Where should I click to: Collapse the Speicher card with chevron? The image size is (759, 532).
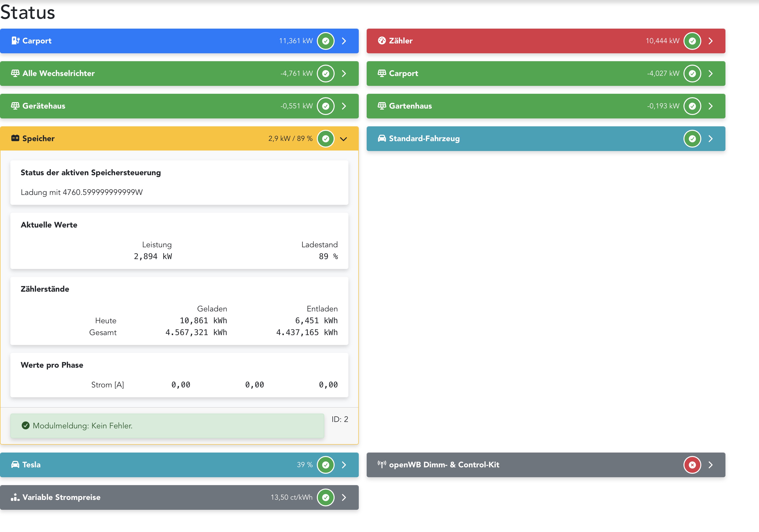pos(343,139)
